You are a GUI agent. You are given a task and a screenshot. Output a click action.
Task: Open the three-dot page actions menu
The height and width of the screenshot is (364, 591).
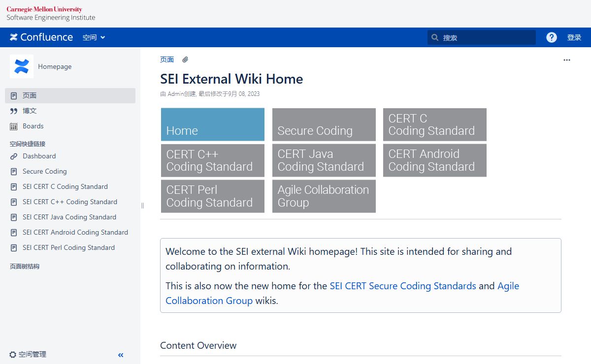pos(567,60)
